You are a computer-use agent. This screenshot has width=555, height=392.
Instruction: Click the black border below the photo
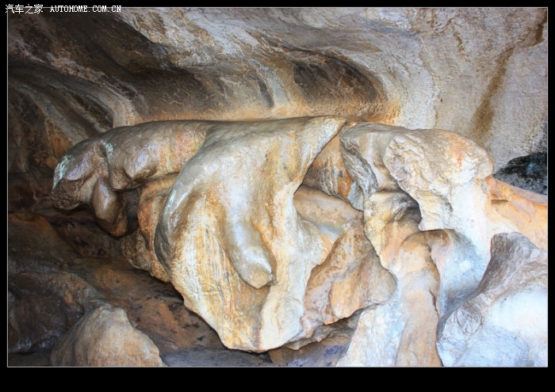point(277,379)
